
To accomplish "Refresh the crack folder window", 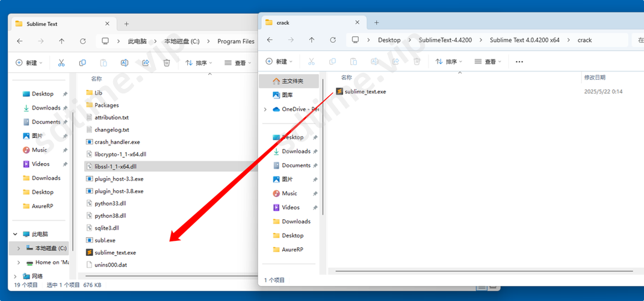I will (333, 40).
